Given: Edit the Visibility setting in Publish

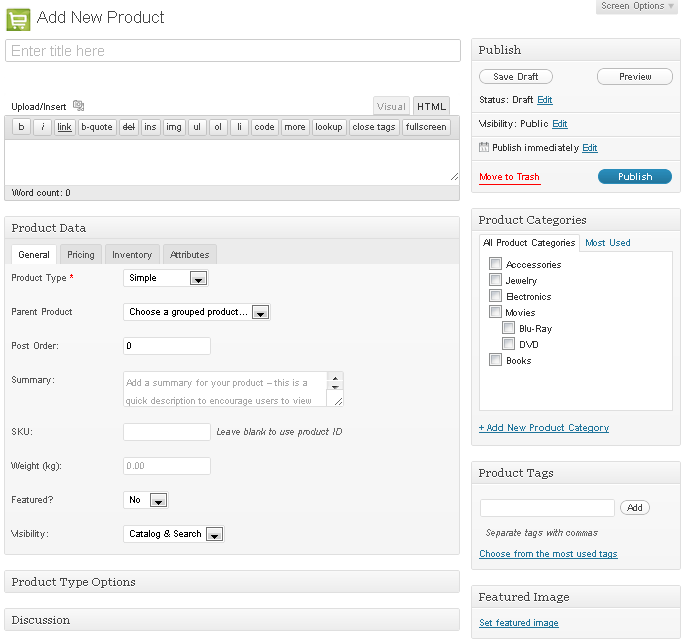Looking at the screenshot, I should pyautogui.click(x=559, y=124).
